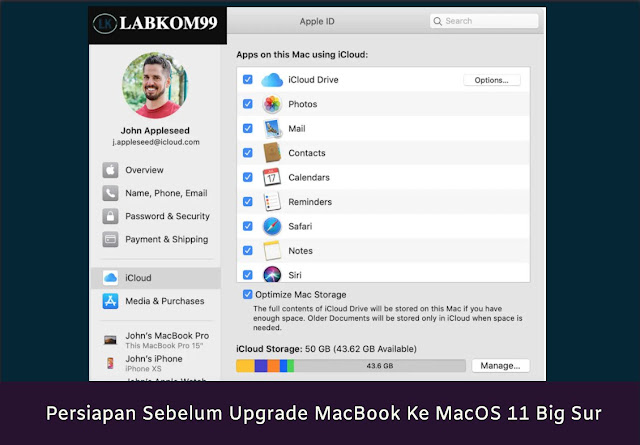Image resolution: width=640 pixels, height=445 pixels.
Task: Click the Contacts book icon
Action: pyautogui.click(x=272, y=153)
